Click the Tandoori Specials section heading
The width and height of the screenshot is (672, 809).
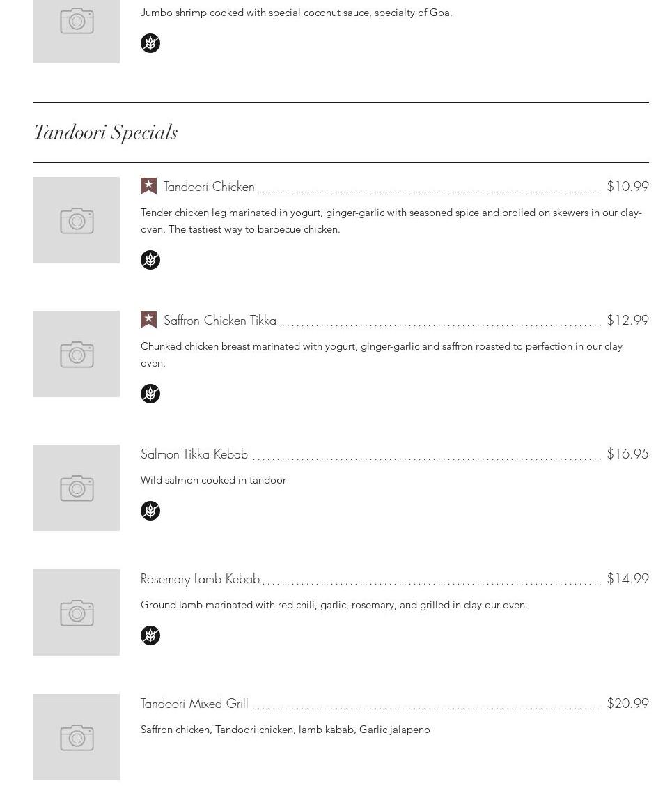106,132
